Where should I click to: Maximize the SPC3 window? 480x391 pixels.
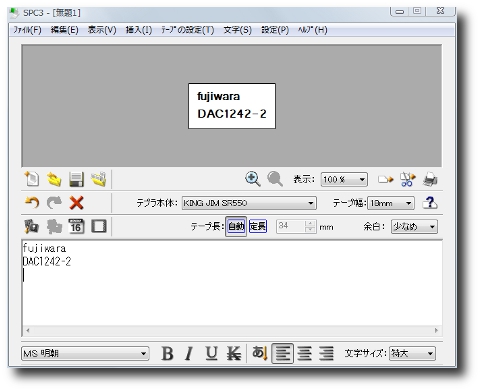click(417, 11)
